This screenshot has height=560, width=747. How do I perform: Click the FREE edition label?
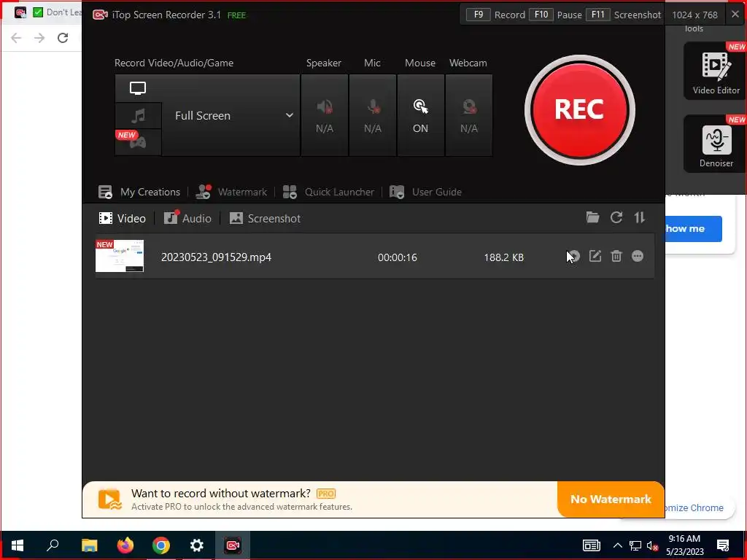(x=237, y=15)
